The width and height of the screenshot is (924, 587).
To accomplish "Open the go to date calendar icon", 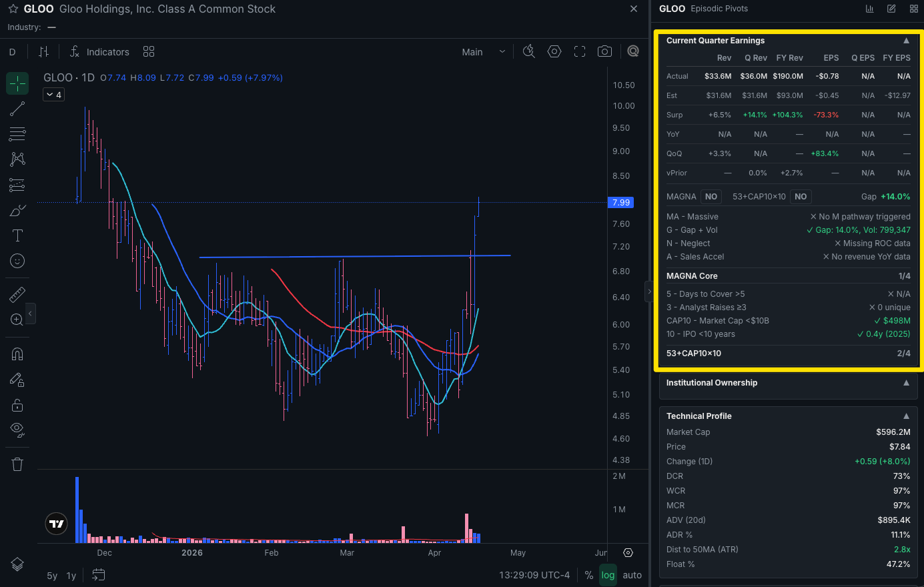I will (99, 574).
